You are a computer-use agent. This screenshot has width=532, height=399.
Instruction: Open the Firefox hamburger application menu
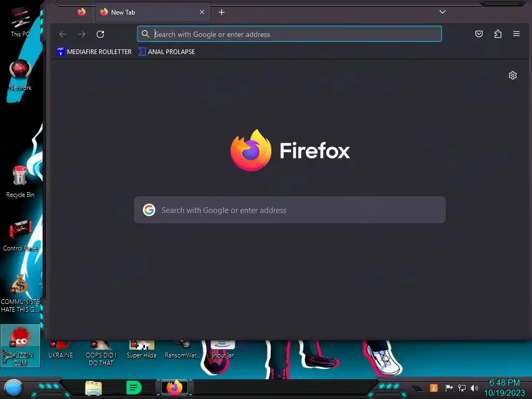pos(516,34)
